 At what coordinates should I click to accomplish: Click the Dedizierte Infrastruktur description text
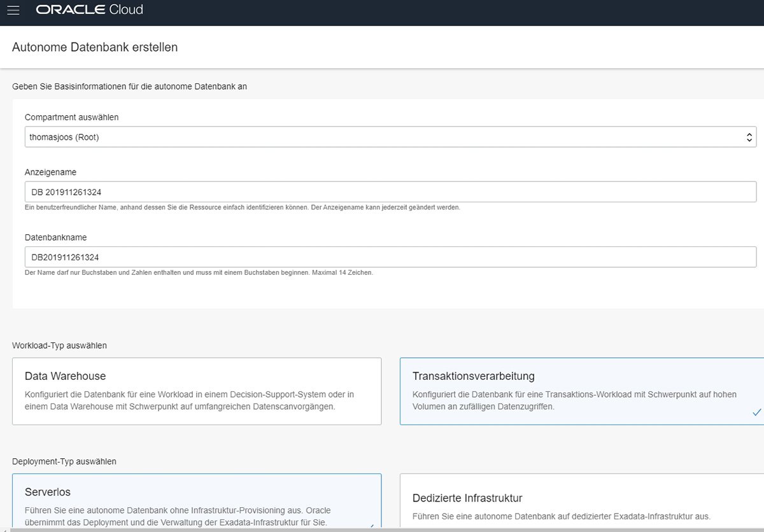pyautogui.click(x=560, y=516)
